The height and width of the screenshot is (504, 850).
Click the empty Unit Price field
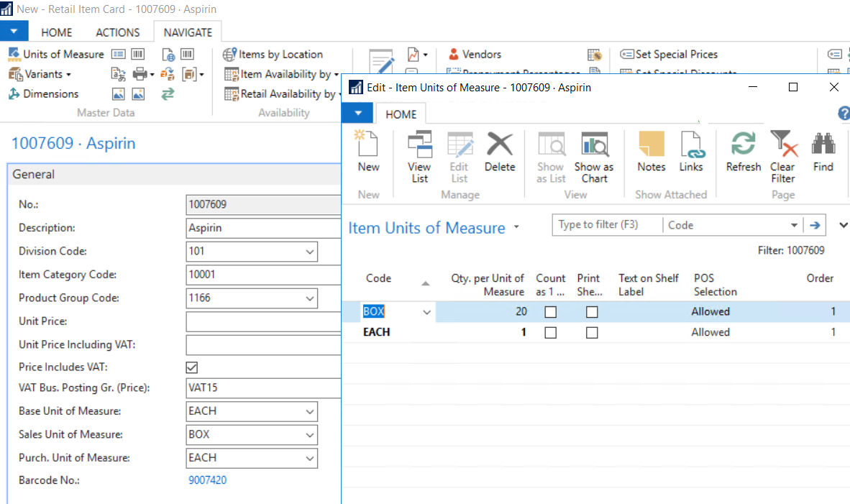click(263, 321)
